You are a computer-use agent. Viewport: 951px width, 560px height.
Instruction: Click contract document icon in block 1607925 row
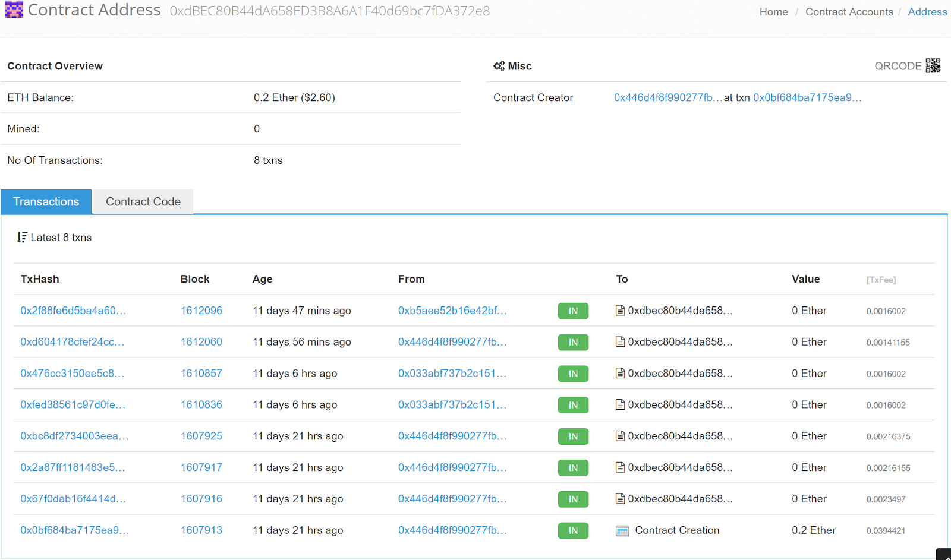point(620,436)
